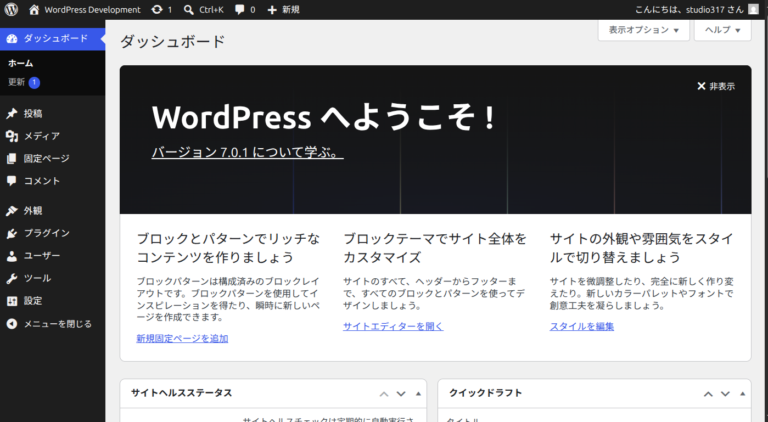Open 外観 in the sidebar
Viewport: 768px width, 422px height.
(52, 211)
